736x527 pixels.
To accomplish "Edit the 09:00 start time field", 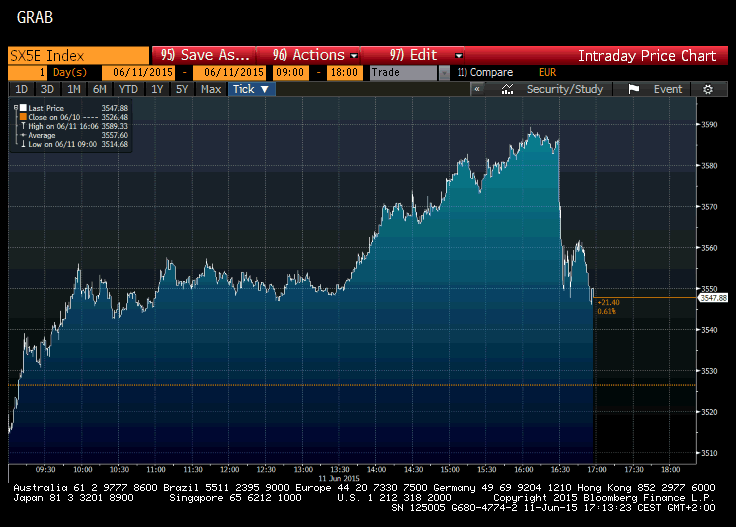I will coord(290,72).
